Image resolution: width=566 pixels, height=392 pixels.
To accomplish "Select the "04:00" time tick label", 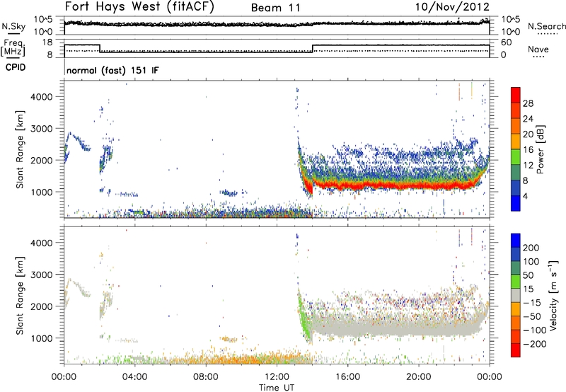I will click(134, 377).
